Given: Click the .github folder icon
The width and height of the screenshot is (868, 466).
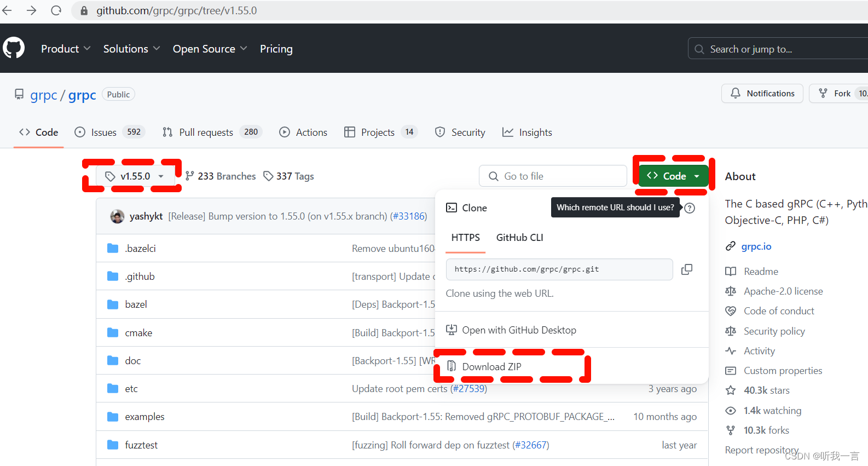Looking at the screenshot, I should point(113,276).
